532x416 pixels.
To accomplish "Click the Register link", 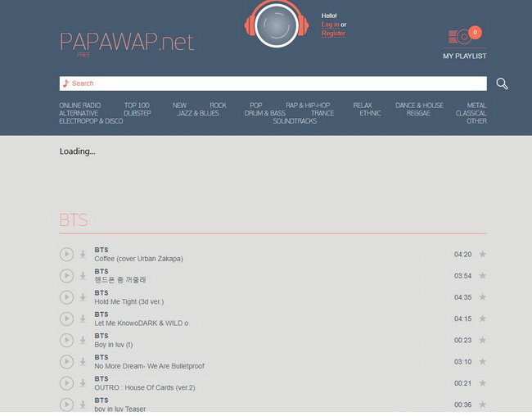I will pos(333,34).
